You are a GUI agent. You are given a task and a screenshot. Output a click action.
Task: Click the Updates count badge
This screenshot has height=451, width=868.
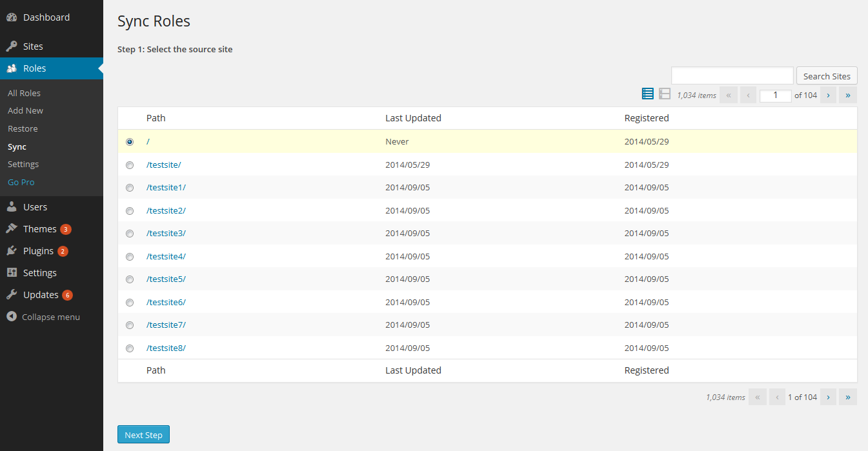[x=68, y=295]
